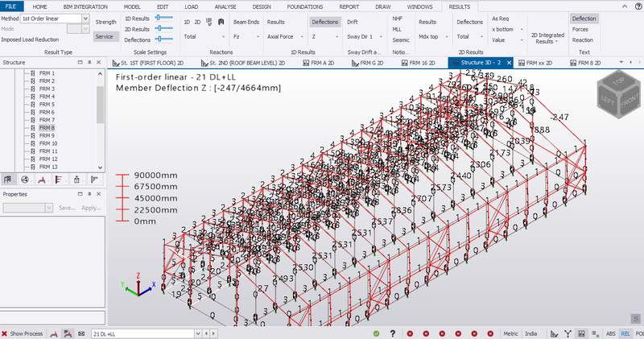Screen dimensions: 644x339
Task: Enable ABS coordinate mode
Action: [611, 333]
